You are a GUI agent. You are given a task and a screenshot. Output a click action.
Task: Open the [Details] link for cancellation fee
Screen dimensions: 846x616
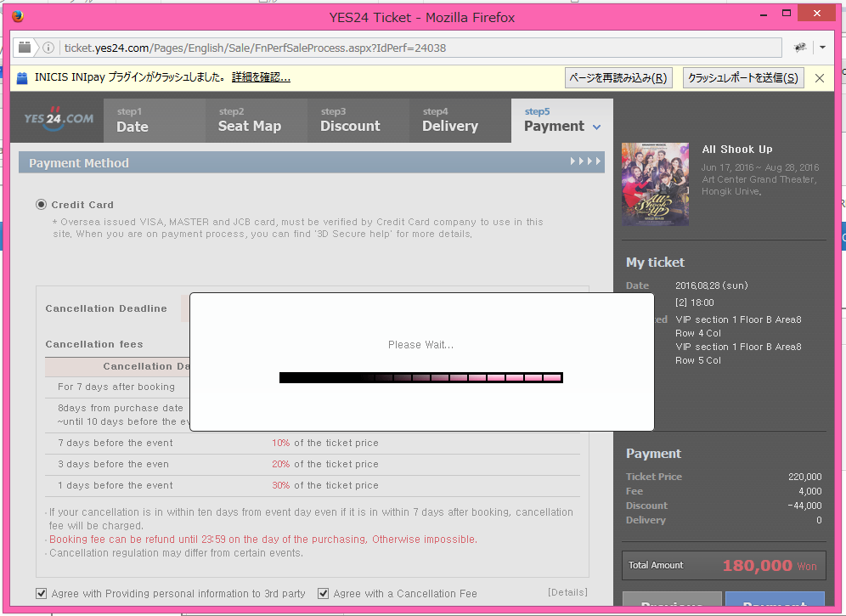point(567,592)
